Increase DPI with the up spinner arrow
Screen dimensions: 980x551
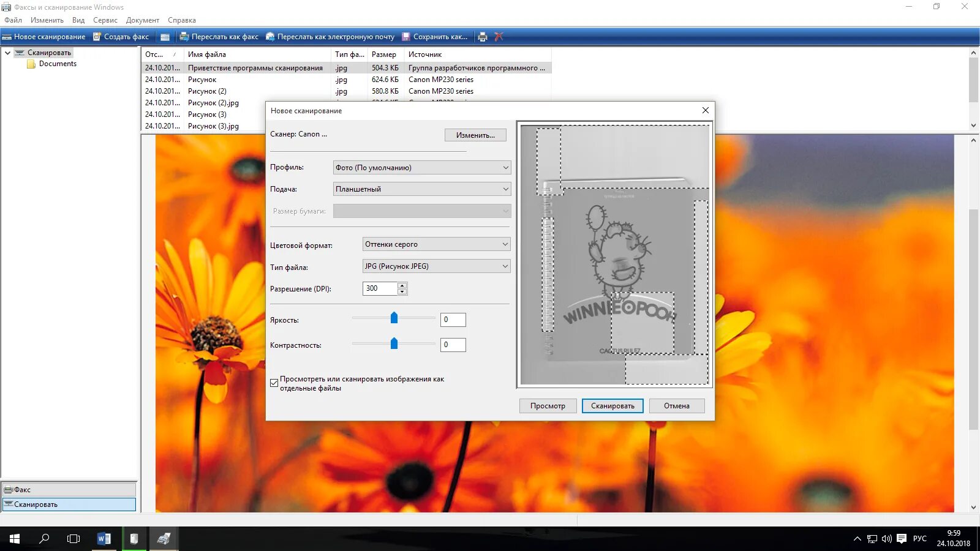pos(402,285)
